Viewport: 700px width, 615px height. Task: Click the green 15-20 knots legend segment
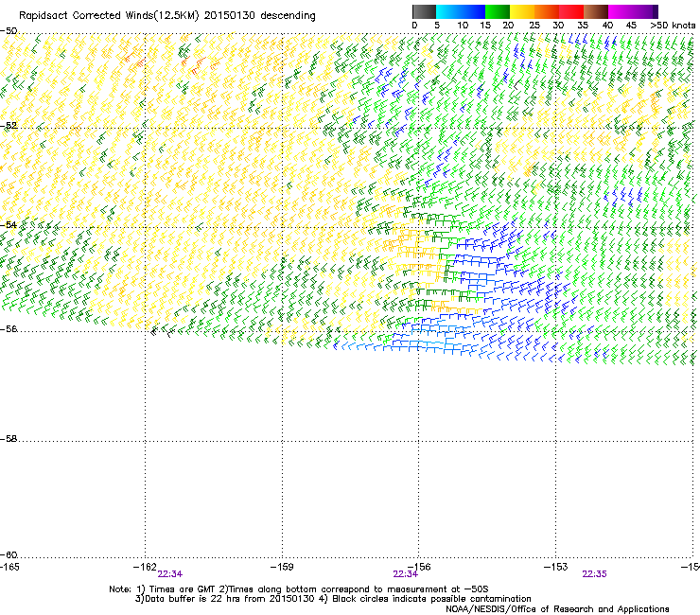click(x=498, y=11)
